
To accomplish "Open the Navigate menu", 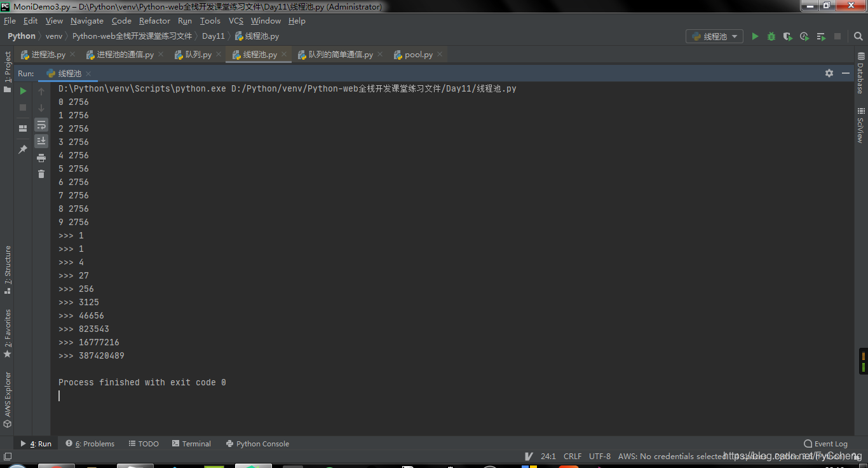I will [87, 21].
